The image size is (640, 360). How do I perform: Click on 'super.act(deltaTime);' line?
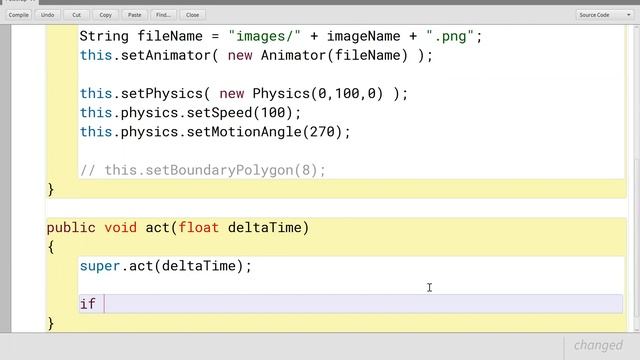(x=166, y=266)
